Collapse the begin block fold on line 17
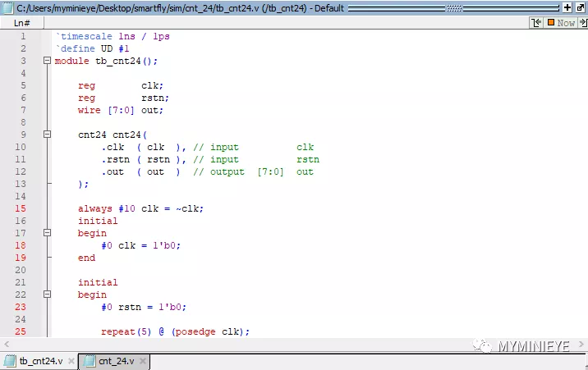This screenshot has height=370, width=588. pyautogui.click(x=47, y=233)
